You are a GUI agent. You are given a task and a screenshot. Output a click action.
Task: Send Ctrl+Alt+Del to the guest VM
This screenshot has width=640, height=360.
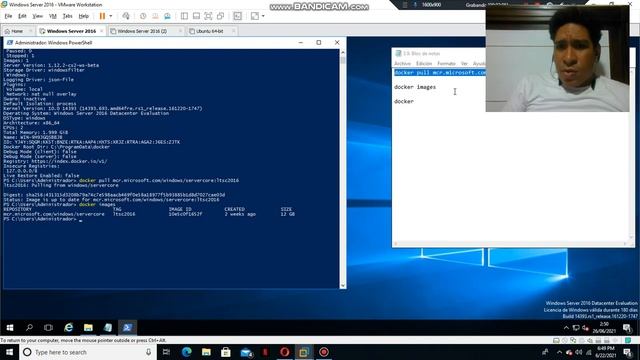pyautogui.click(x=126, y=16)
